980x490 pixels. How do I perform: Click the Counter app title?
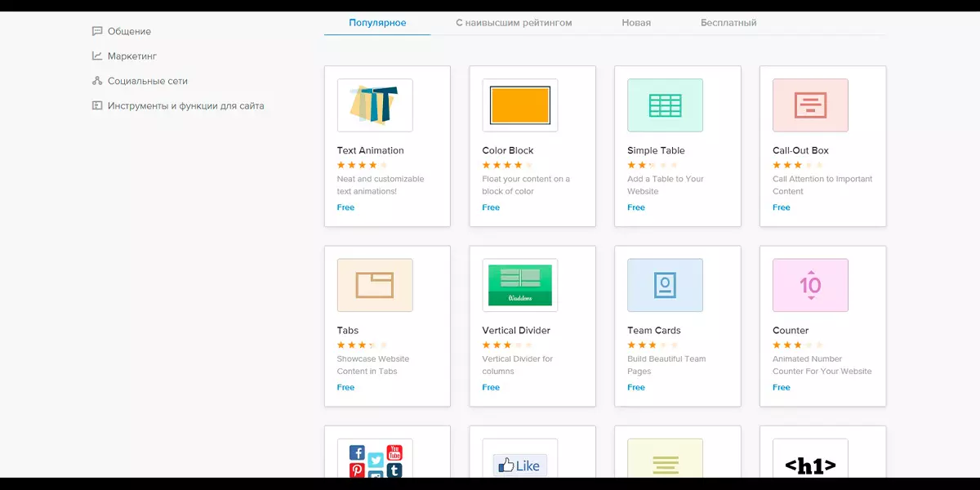[x=791, y=330]
